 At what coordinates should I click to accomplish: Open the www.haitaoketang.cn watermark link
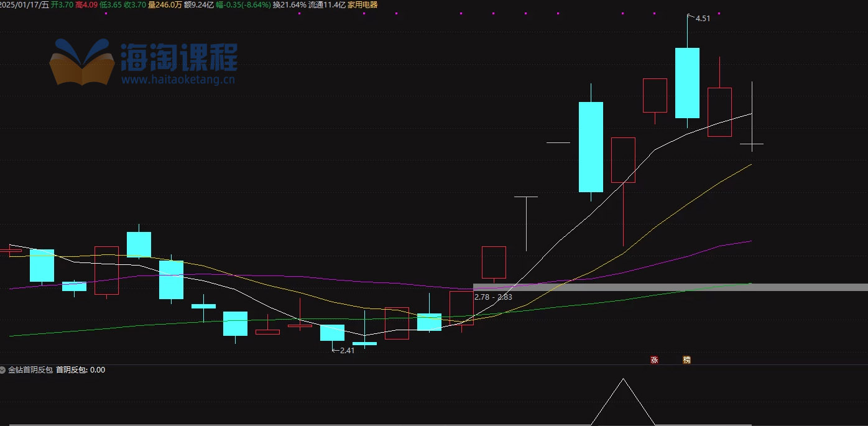[178, 80]
